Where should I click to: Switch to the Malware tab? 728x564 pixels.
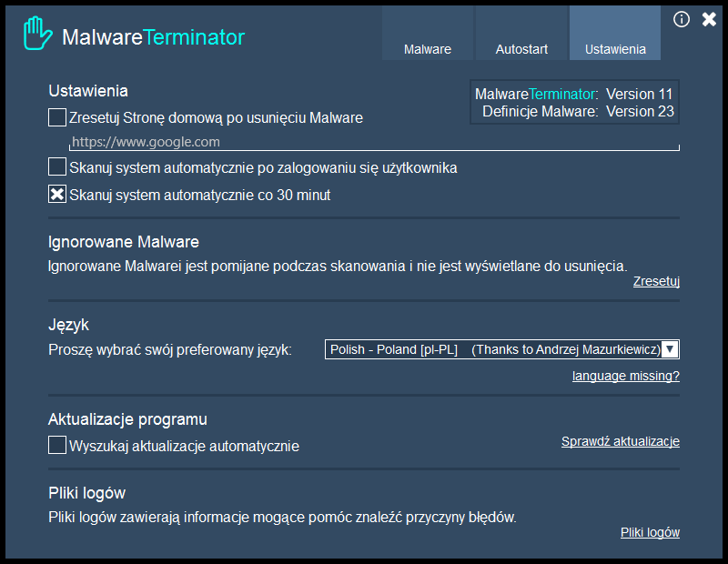coord(428,33)
